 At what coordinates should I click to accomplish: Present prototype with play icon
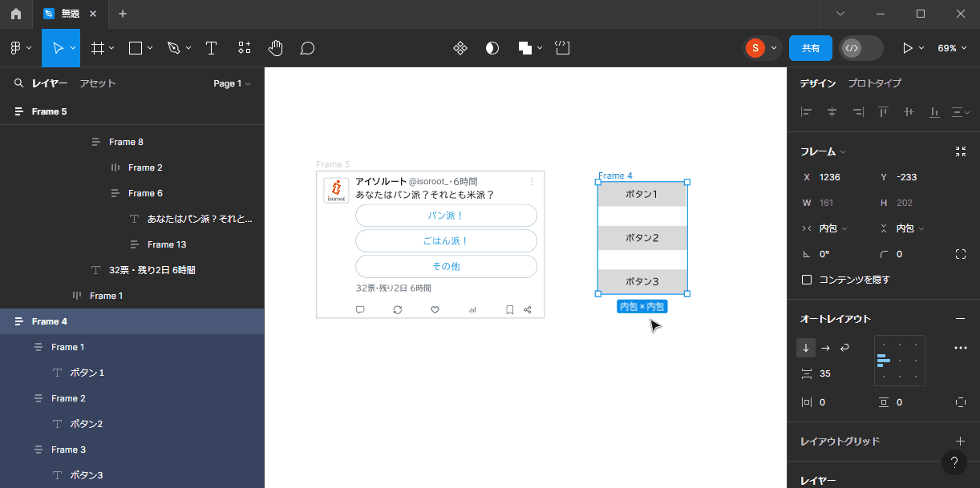[908, 48]
